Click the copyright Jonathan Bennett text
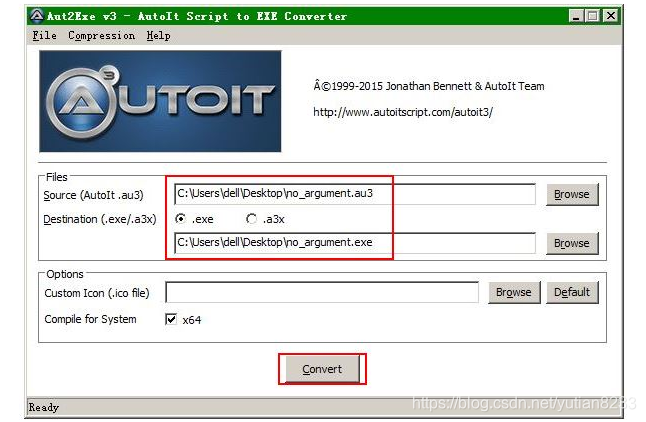Screen dimensions: 646x422 coord(429,86)
